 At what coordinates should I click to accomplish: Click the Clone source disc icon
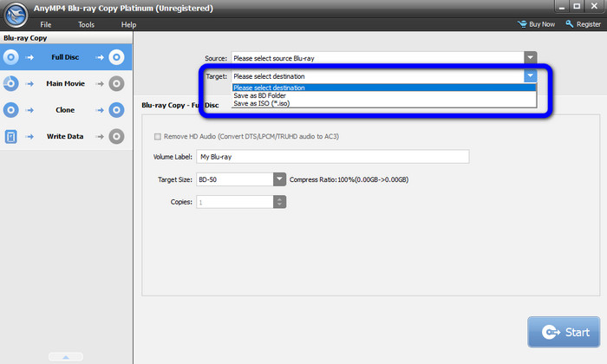pyautogui.click(x=10, y=110)
